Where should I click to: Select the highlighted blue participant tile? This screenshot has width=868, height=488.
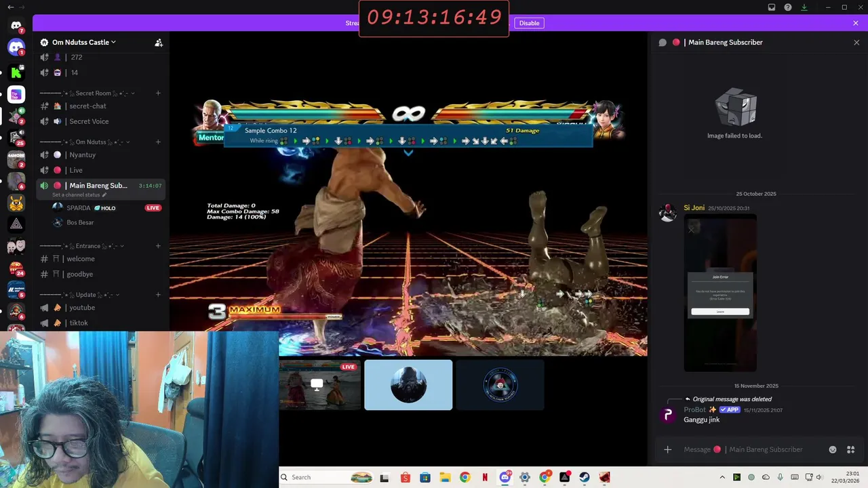[408, 385]
